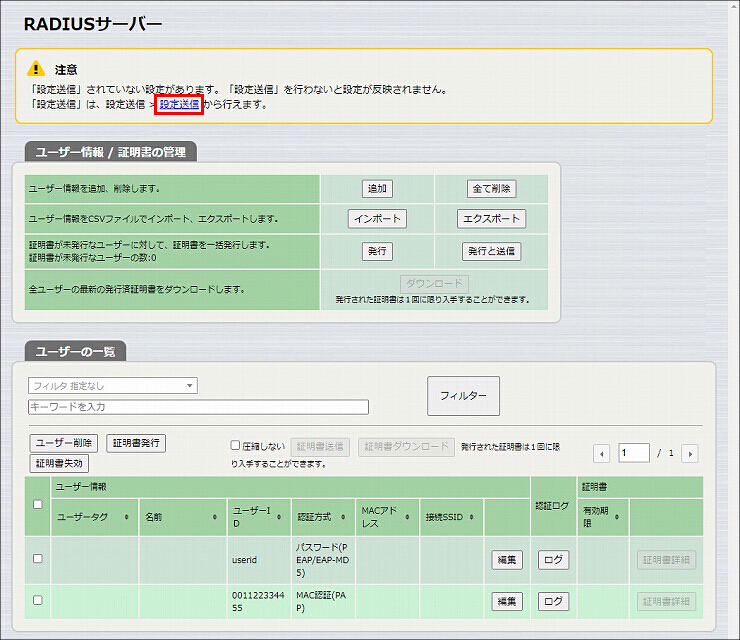Click 編集 for the userid row

click(x=507, y=560)
